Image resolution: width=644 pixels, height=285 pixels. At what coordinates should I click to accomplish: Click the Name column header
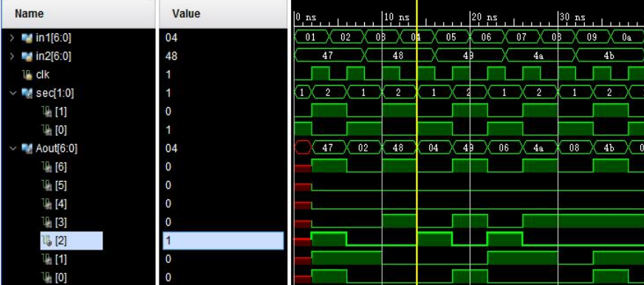(x=78, y=13)
